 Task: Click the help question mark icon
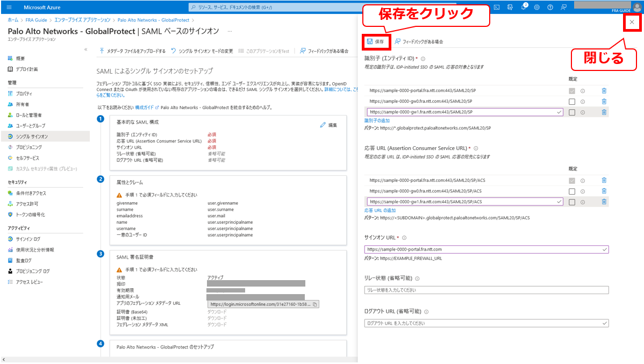pos(550,7)
